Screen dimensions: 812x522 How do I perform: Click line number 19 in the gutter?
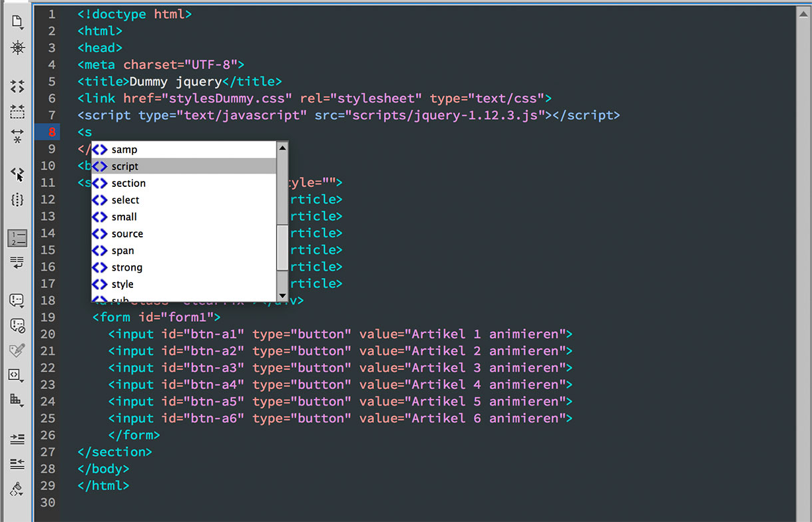coord(48,317)
